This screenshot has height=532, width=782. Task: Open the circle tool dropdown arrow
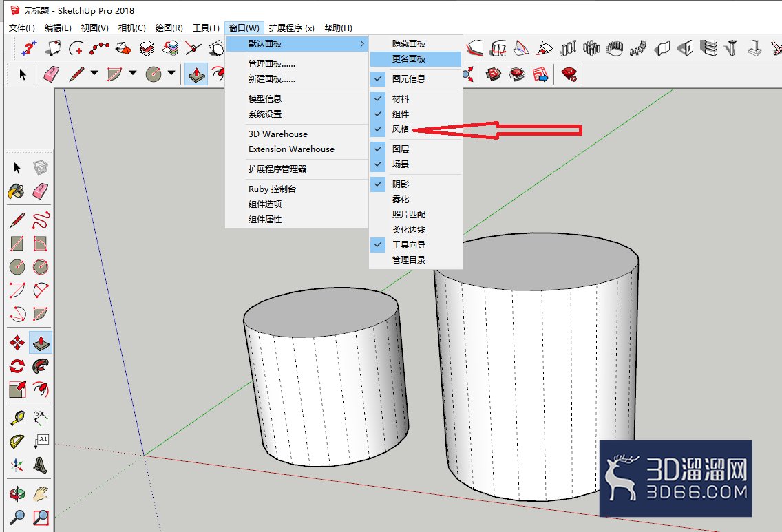(x=171, y=73)
